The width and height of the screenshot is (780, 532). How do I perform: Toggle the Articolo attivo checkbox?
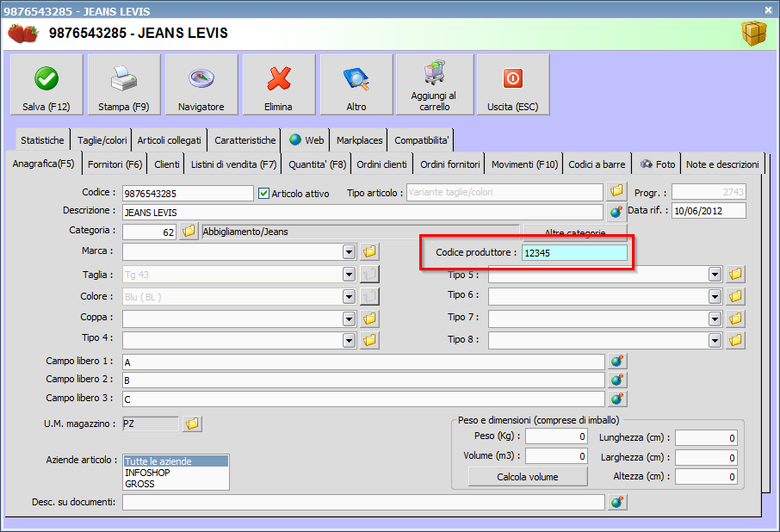click(x=263, y=194)
